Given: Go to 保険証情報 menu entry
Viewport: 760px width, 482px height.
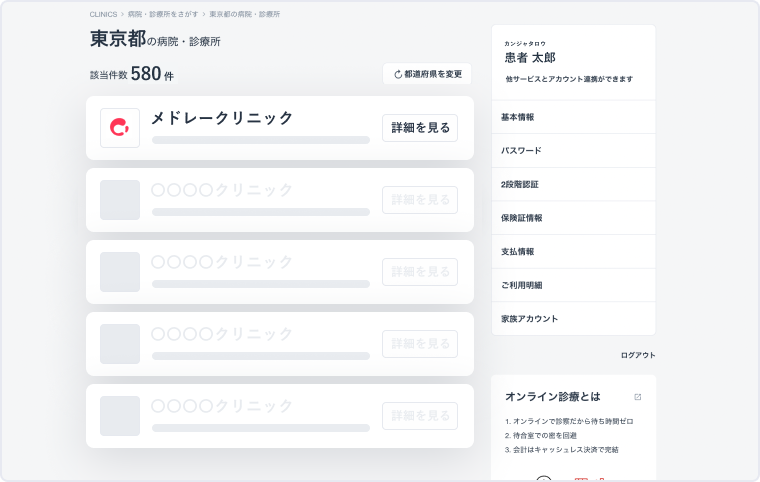Looking at the screenshot, I should 521,218.
